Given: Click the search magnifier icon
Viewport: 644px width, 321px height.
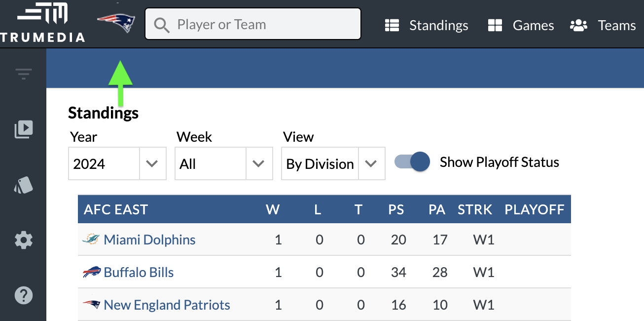Looking at the screenshot, I should pyautogui.click(x=161, y=24).
